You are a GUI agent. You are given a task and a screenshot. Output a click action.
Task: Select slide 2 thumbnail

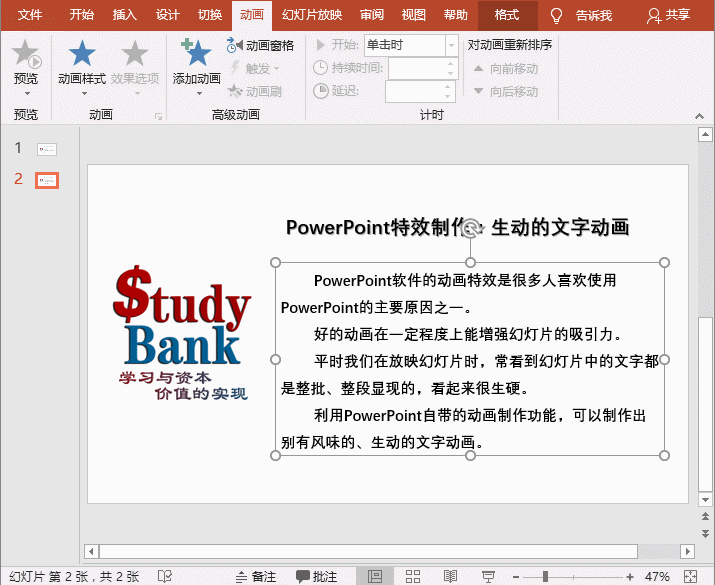pos(47,181)
